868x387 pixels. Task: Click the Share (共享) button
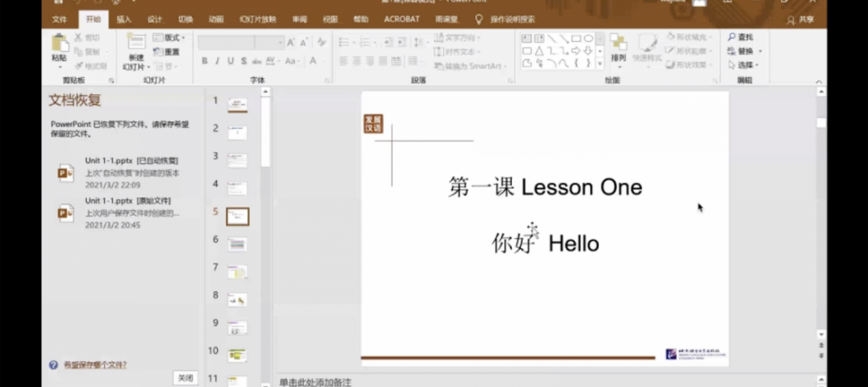pyautogui.click(x=800, y=20)
